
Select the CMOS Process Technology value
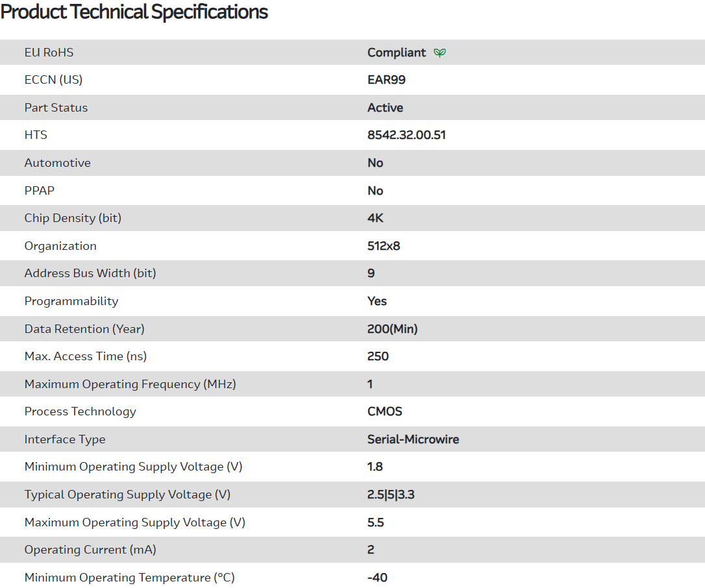(x=384, y=411)
